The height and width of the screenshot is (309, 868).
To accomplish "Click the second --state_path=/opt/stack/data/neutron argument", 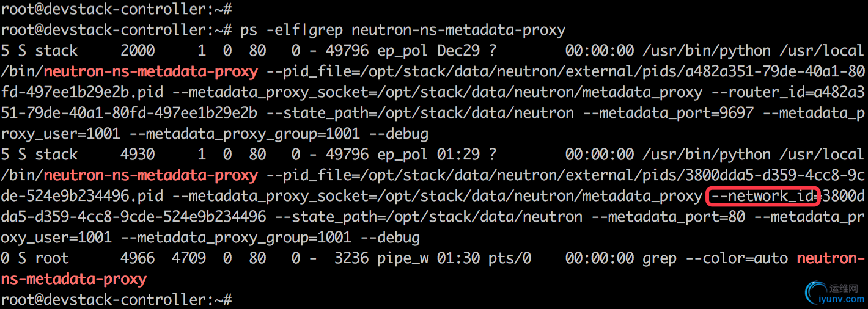I will pos(424,217).
